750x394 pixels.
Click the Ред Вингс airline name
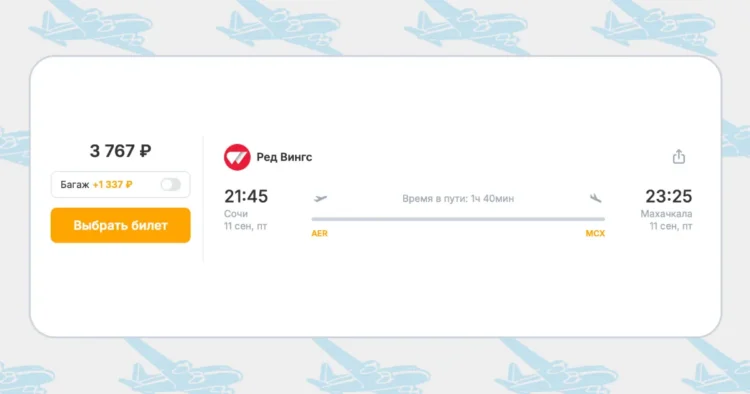pyautogui.click(x=284, y=157)
